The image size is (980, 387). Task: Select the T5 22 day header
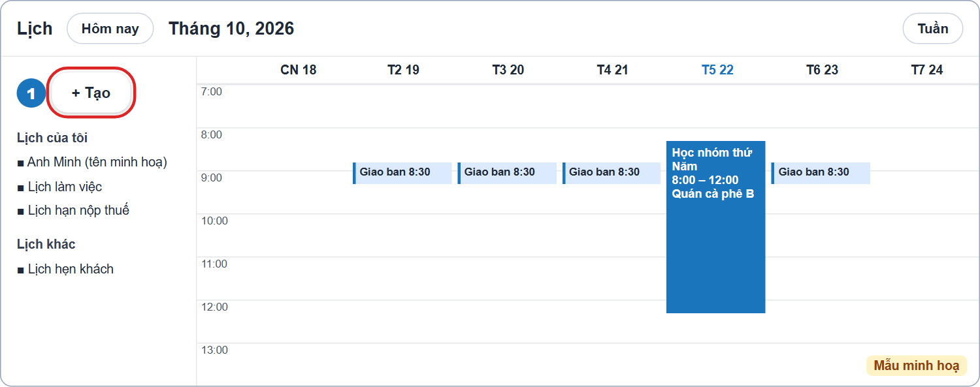717,70
